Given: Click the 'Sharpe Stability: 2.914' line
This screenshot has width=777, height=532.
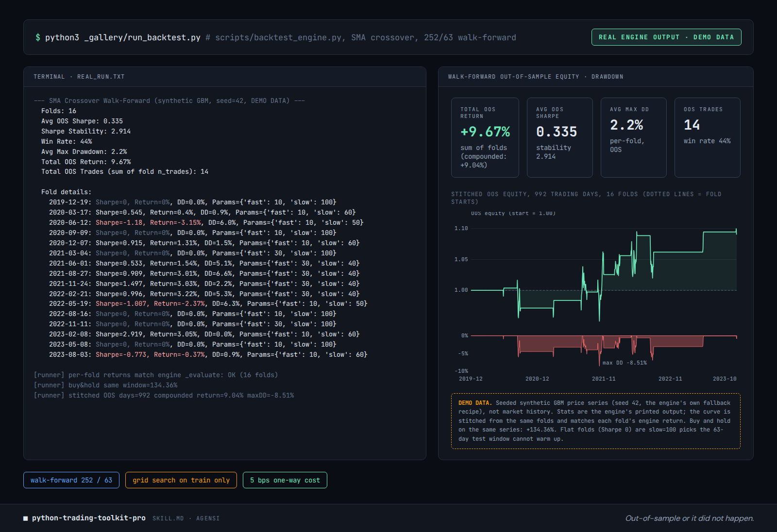Looking at the screenshot, I should tap(86, 132).
